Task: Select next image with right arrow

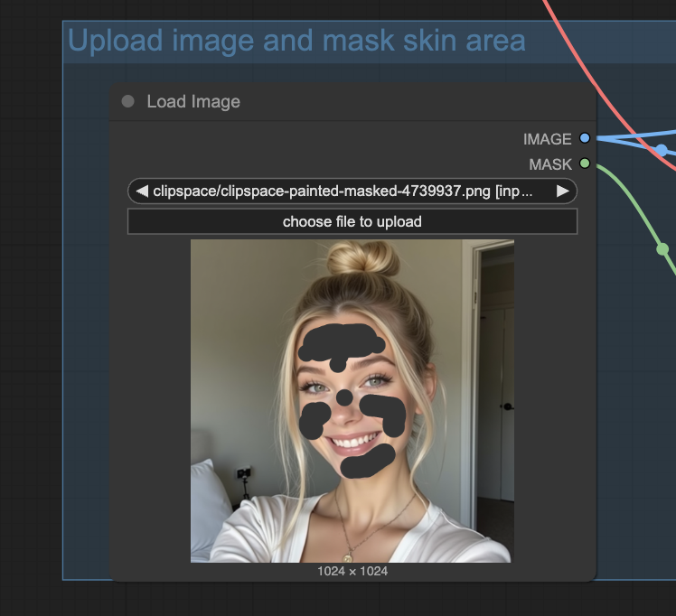Action: click(x=563, y=191)
